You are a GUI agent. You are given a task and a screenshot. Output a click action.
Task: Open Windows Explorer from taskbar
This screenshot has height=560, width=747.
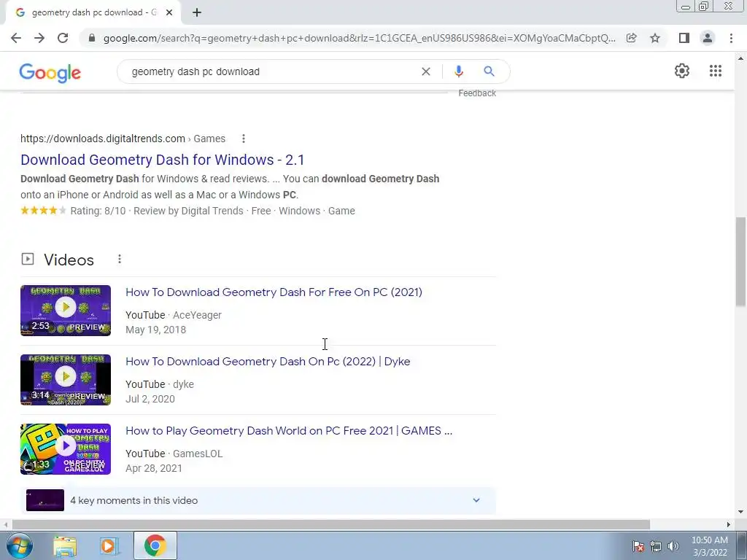tap(65, 545)
